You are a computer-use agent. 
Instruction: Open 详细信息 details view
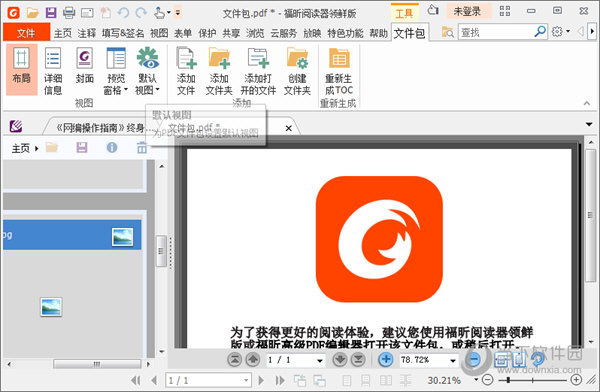(53, 71)
